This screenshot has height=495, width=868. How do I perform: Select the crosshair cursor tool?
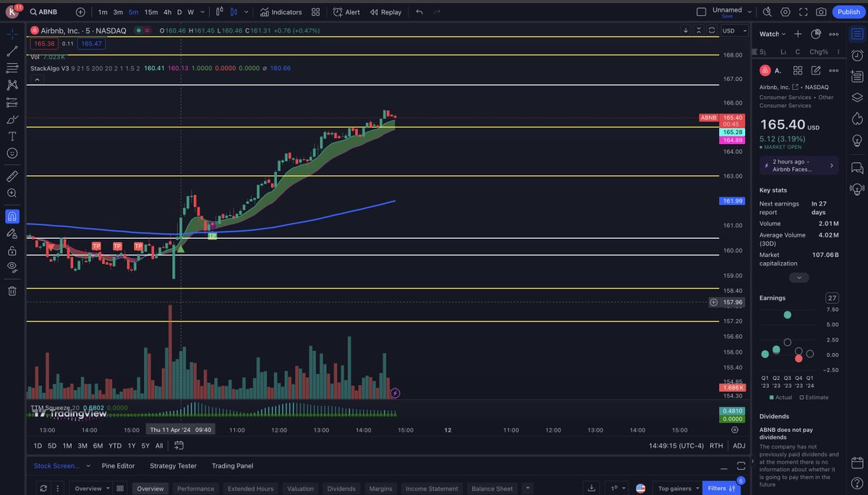[x=12, y=34]
